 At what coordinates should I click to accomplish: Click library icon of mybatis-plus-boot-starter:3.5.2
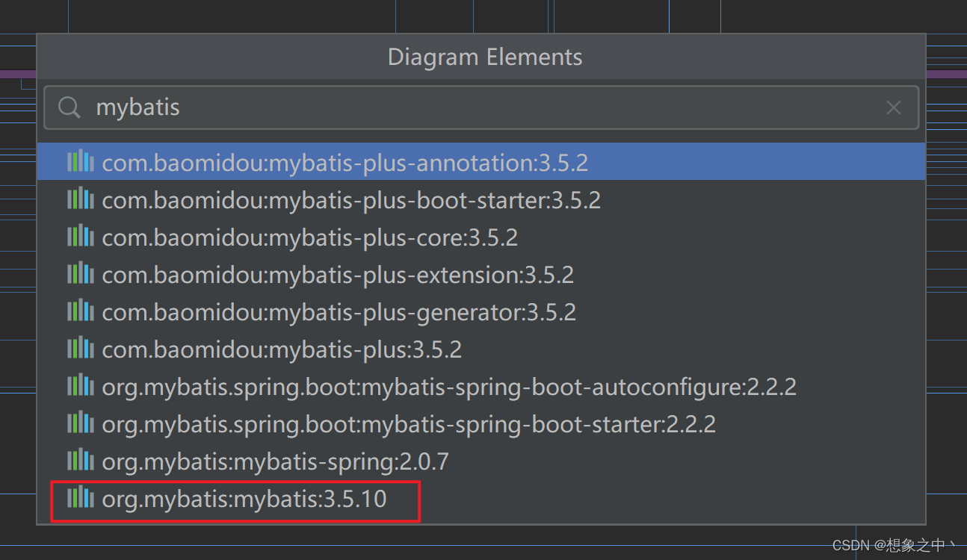pyautogui.click(x=80, y=199)
